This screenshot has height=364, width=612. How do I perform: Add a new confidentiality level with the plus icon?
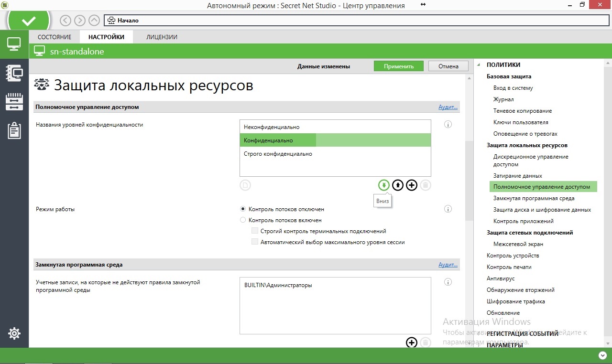(412, 185)
